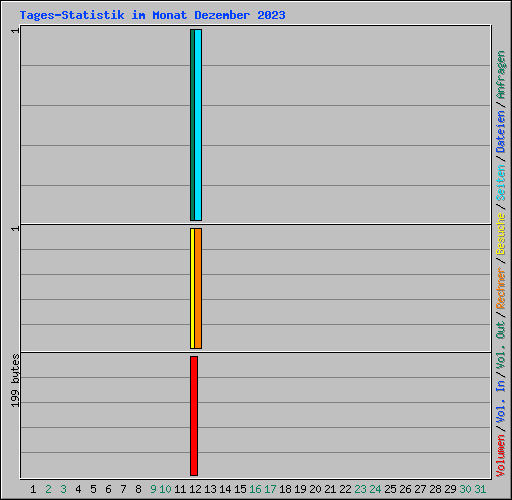Click the cyan Seiten bar on day 12

click(198, 125)
